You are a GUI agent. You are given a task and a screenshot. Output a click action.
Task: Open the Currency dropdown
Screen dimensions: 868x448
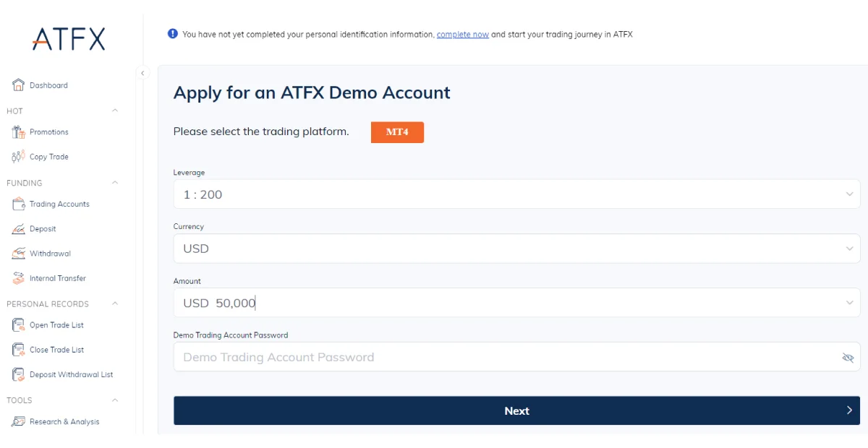(851, 248)
